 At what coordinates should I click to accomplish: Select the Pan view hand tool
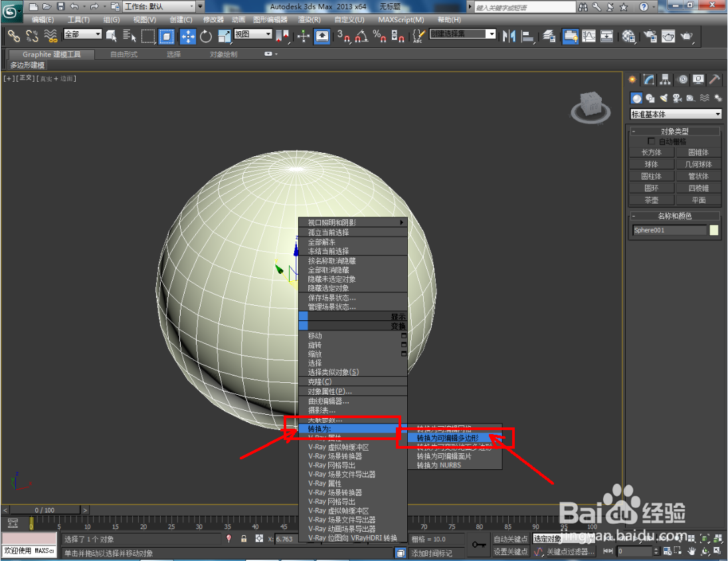[x=691, y=551]
